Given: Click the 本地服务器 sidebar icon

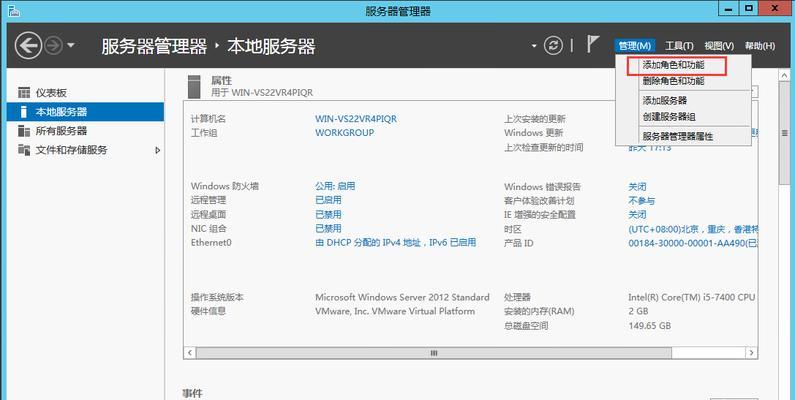Looking at the screenshot, I should click(x=23, y=112).
